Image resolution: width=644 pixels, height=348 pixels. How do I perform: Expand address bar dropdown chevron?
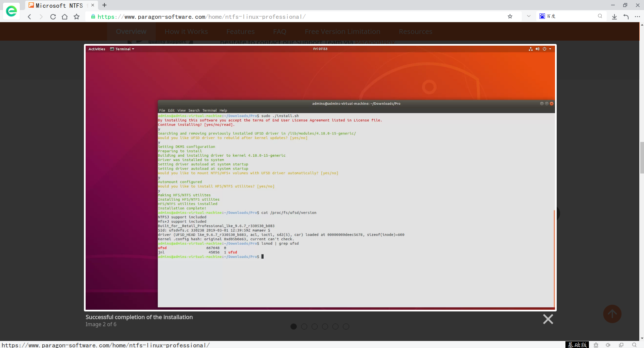pos(529,16)
